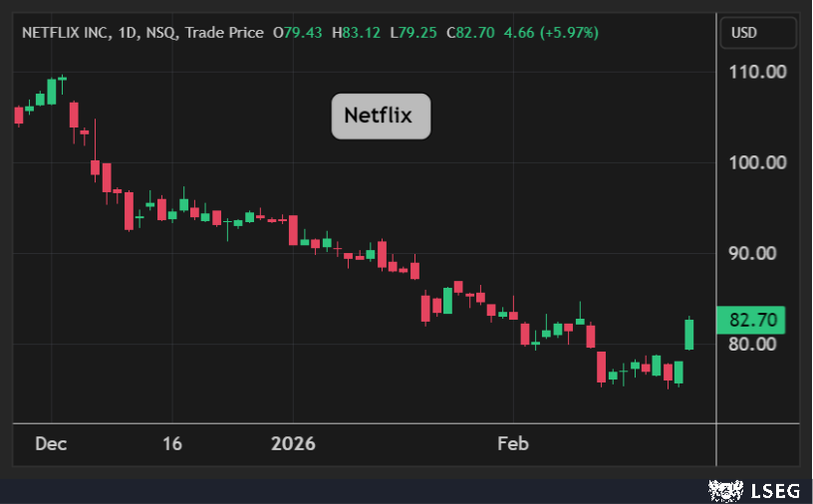
Task: Select the Dec label on time axis
Action: tap(51, 443)
